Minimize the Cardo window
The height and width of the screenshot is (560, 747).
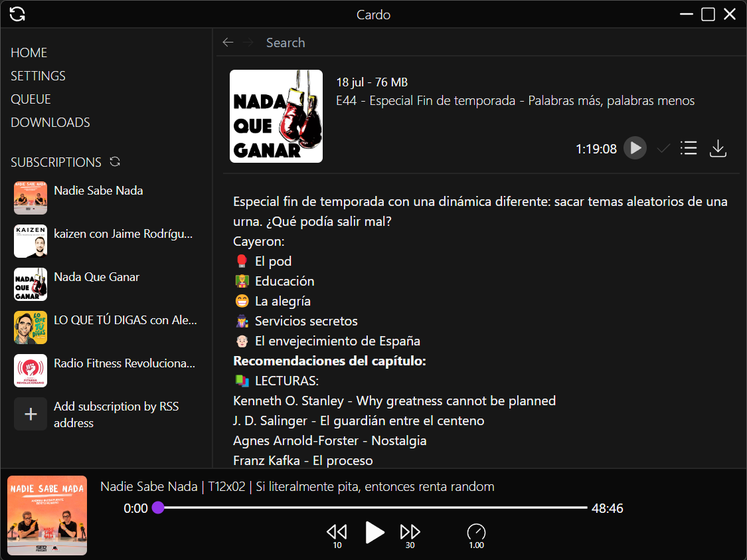tap(686, 15)
